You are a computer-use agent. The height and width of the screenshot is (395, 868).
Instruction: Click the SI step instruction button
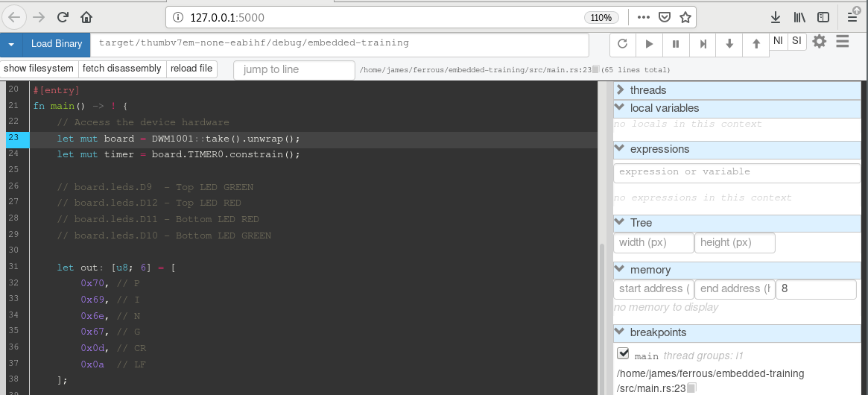coord(797,41)
